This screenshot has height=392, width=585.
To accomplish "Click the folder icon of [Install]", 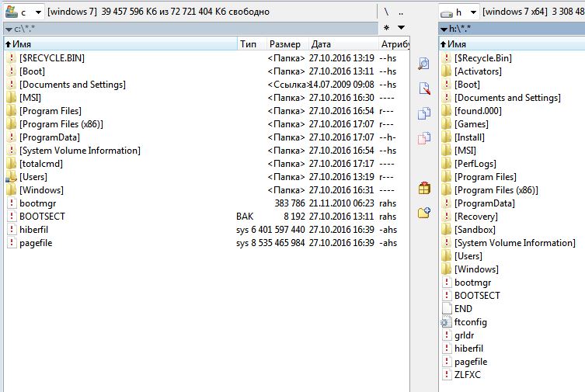I will 447,137.
